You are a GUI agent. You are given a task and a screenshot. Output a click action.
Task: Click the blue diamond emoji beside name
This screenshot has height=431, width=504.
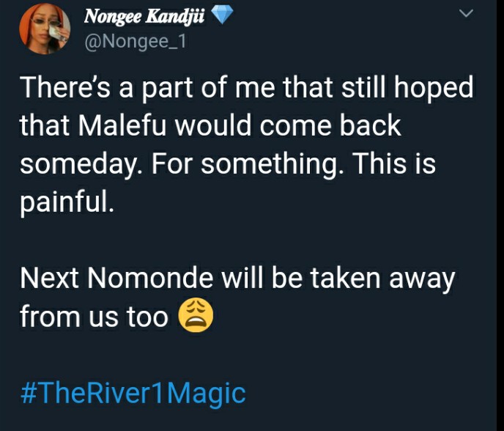tap(223, 15)
